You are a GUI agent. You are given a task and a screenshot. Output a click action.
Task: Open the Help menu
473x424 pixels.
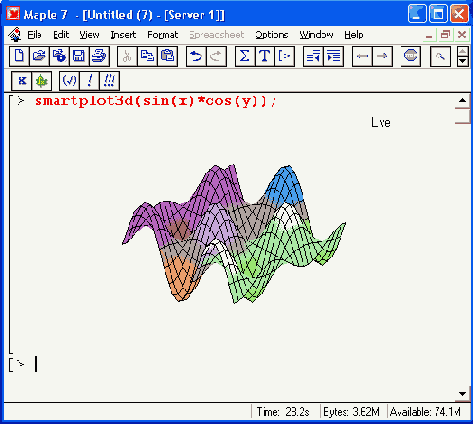pyautogui.click(x=354, y=35)
